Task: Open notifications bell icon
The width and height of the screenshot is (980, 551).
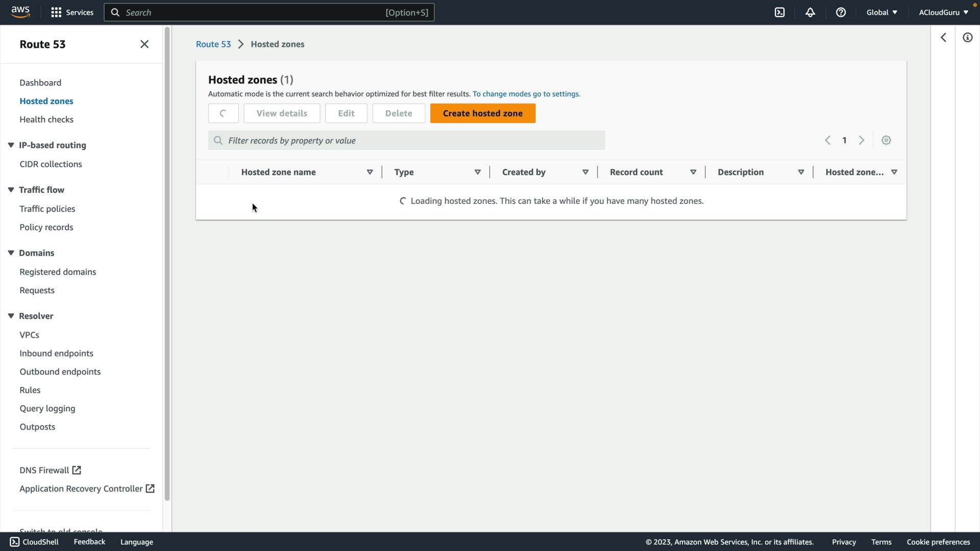Action: [810, 12]
